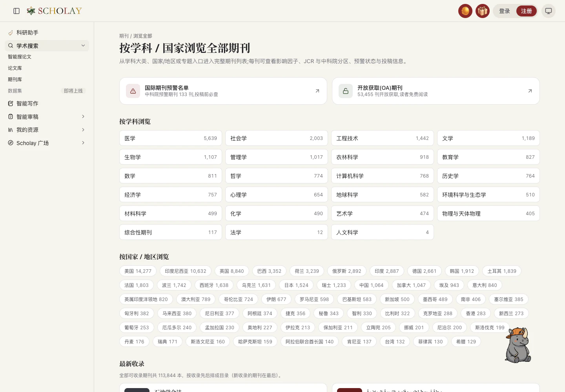Image resolution: width=565 pixels, height=392 pixels.
Task: Select the 数据集 sidebar item
Action: pyautogui.click(x=47, y=91)
